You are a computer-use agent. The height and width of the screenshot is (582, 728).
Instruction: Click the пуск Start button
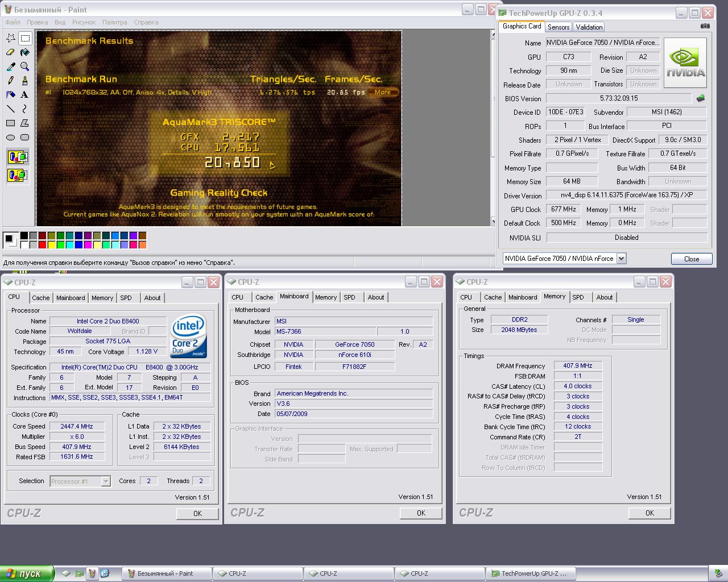pyautogui.click(x=27, y=573)
